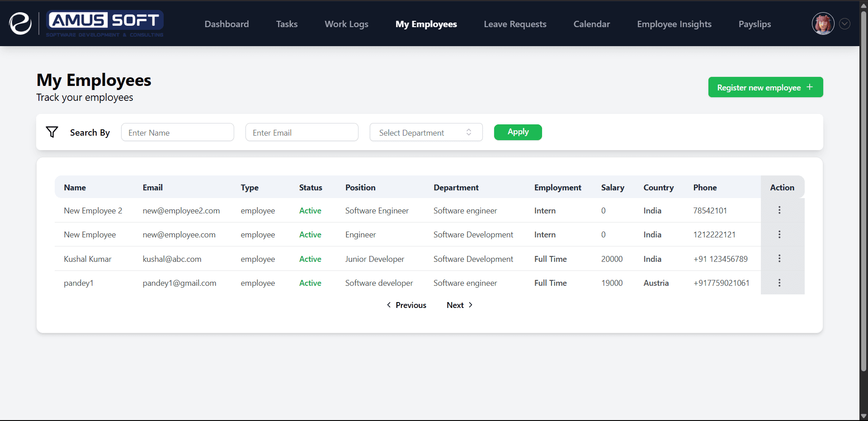Click the name pandey1
868x421 pixels.
click(78, 283)
